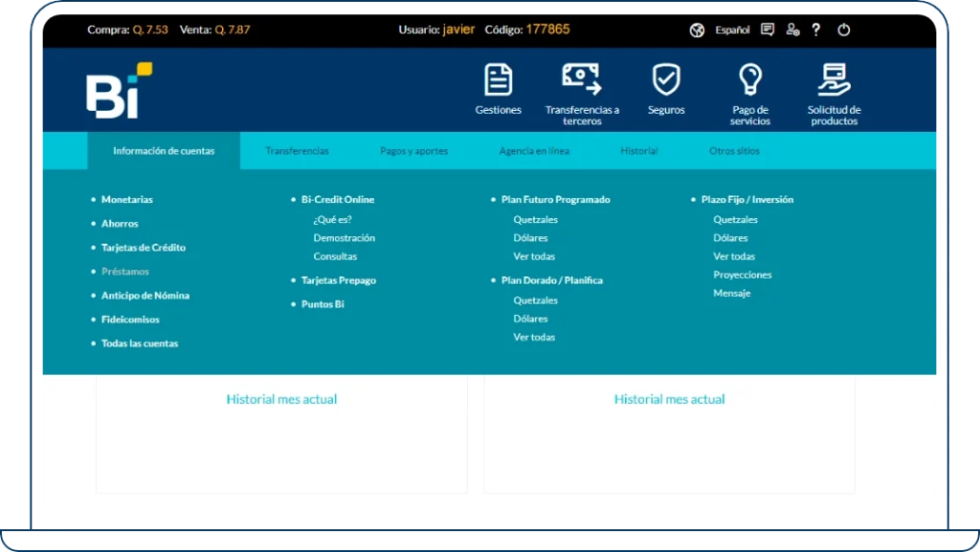Click the Bi logo

119,92
